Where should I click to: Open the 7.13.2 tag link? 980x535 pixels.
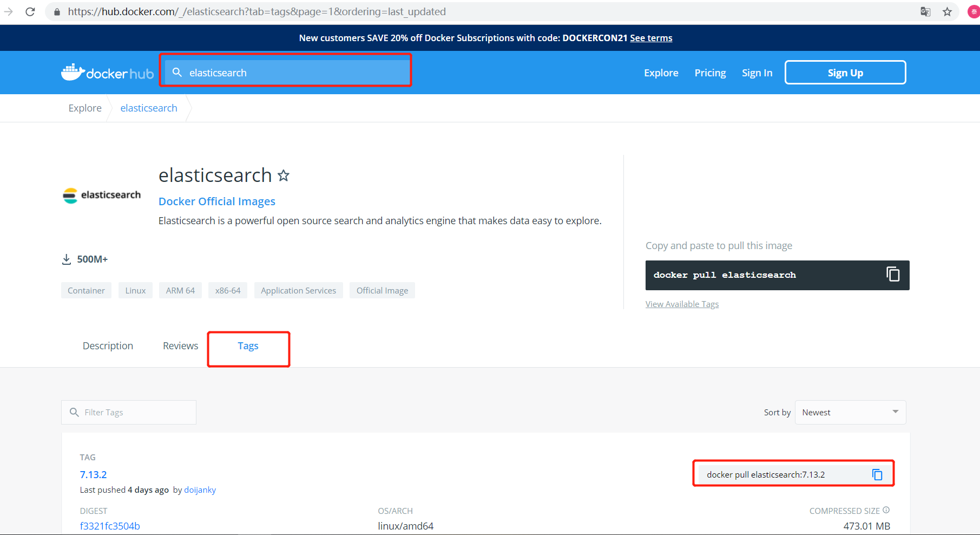coord(94,475)
